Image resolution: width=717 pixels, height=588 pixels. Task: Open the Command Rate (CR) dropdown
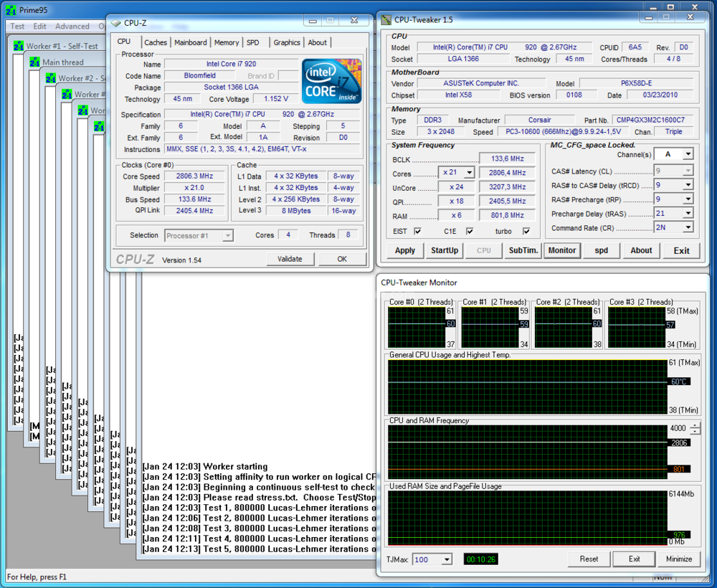688,227
